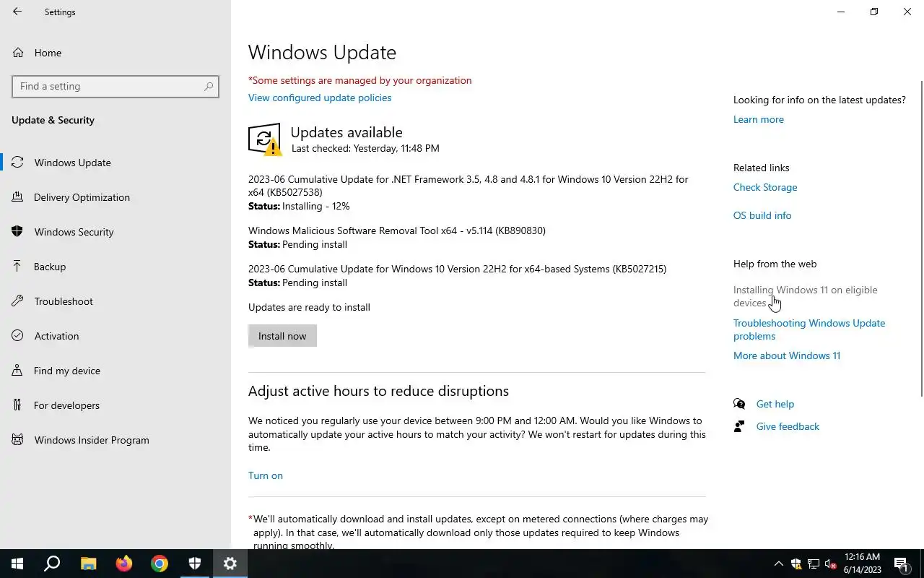Click the Troubleshoot wrench sidebar icon
Viewport: 924px width, 578px height.
click(x=17, y=301)
